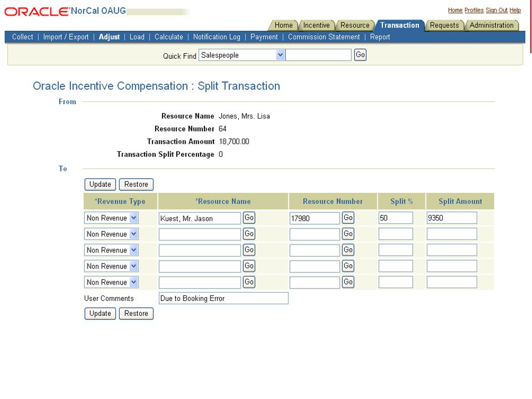
Task: Expand Revenue Type dropdown in third row
Action: pyautogui.click(x=111, y=250)
